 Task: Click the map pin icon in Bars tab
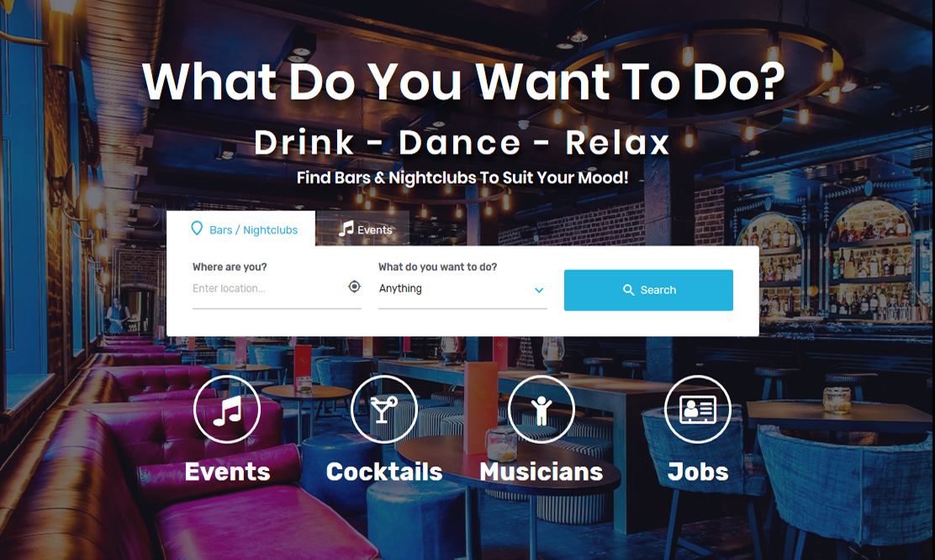(x=197, y=229)
